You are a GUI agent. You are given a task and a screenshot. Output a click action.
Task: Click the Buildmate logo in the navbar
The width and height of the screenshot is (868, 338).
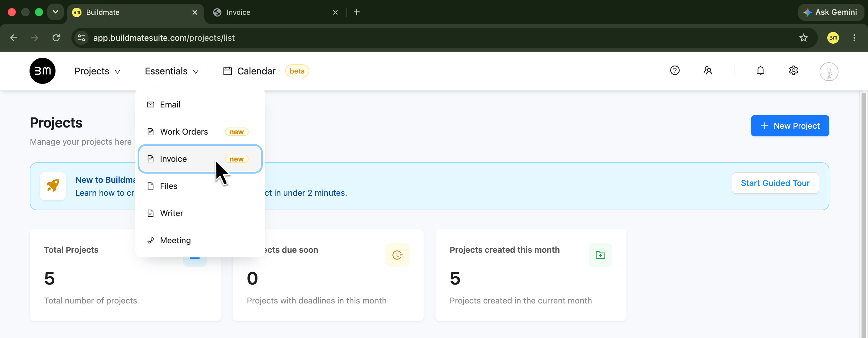coord(43,71)
